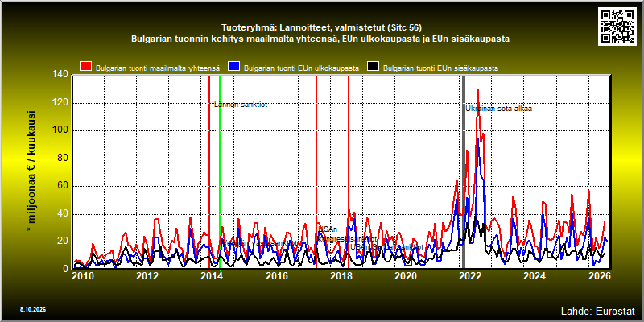This screenshot has height=322, width=644.
Task: Click the 'Ukrainan sota alkaa' annotation
Action: [499, 109]
